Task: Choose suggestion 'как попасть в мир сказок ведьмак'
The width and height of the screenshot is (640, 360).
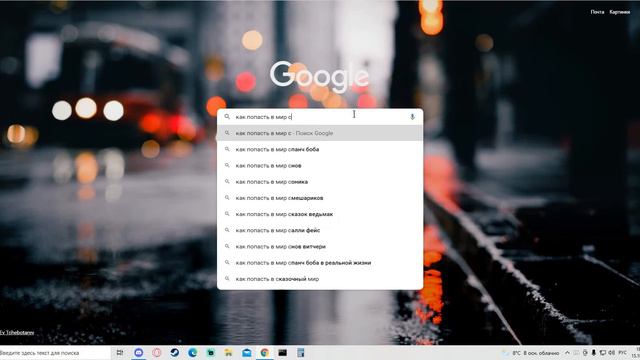Action: tap(320, 214)
